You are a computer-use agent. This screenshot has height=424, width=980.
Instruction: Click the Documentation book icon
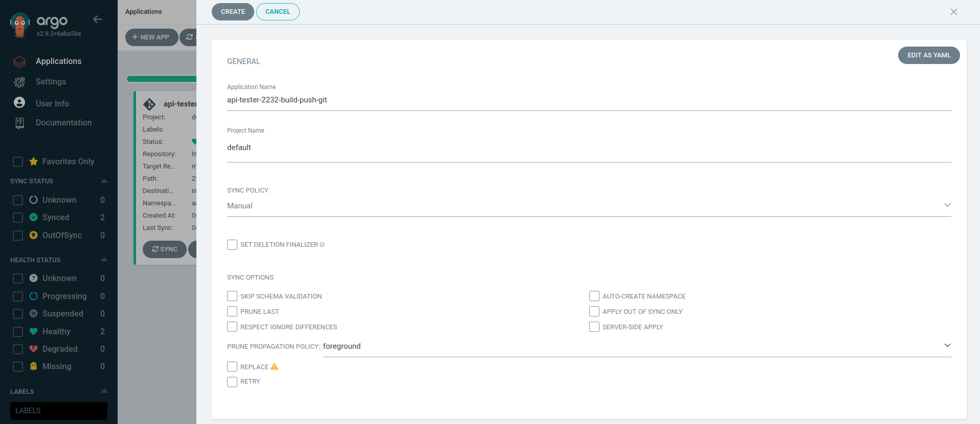(x=19, y=123)
